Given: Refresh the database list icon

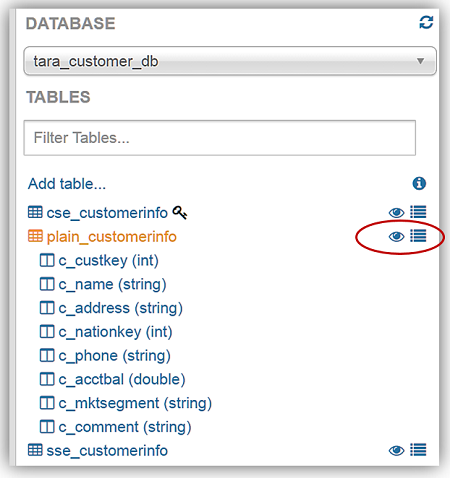Looking at the screenshot, I should 426,23.
